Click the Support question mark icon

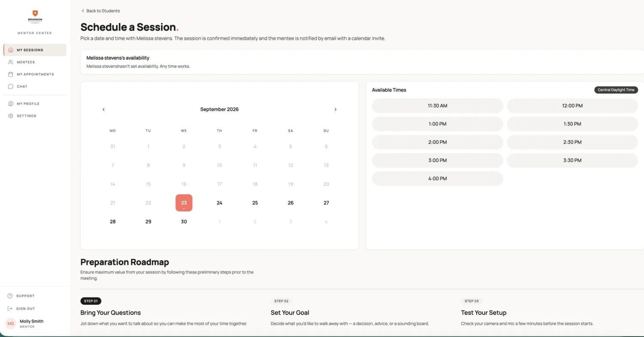click(x=10, y=296)
